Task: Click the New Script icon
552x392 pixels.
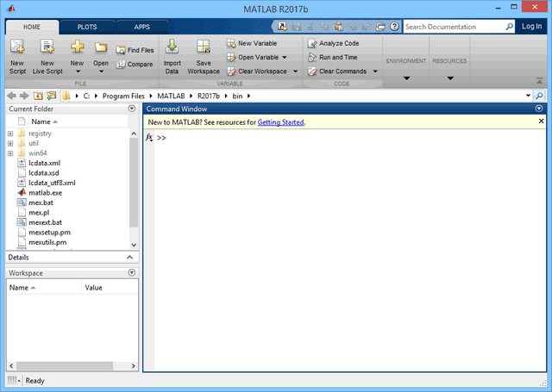Action: pyautogui.click(x=17, y=50)
